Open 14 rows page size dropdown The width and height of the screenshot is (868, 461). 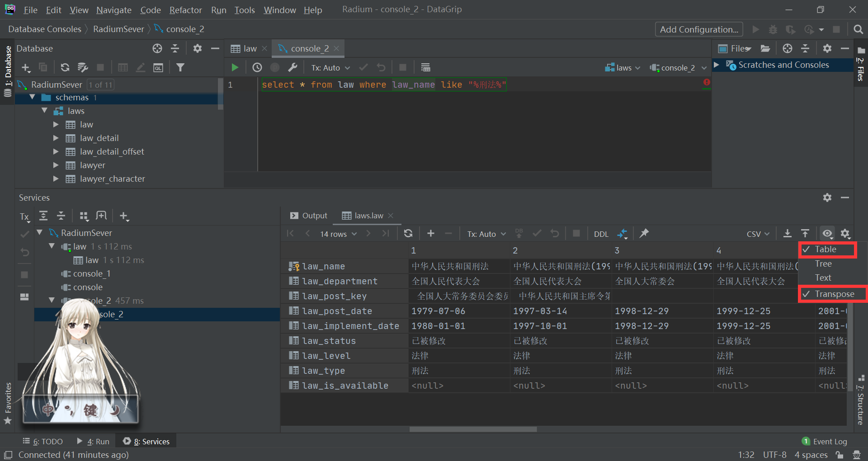[339, 234]
